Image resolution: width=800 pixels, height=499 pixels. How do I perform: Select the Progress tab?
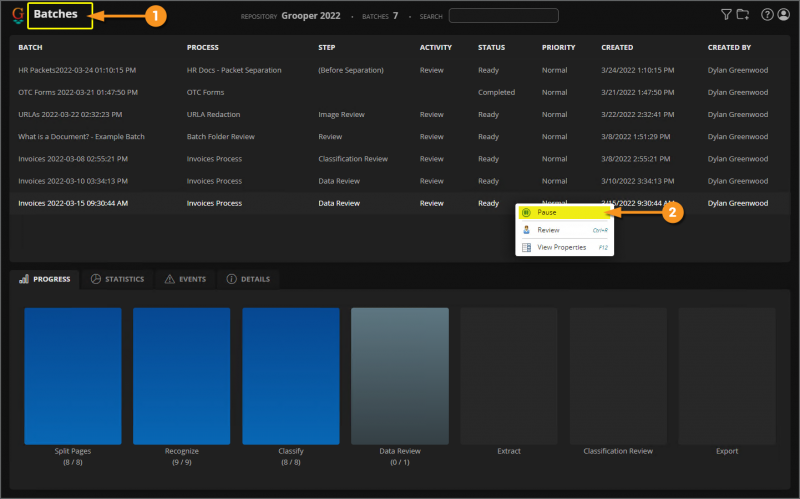[x=45, y=279]
